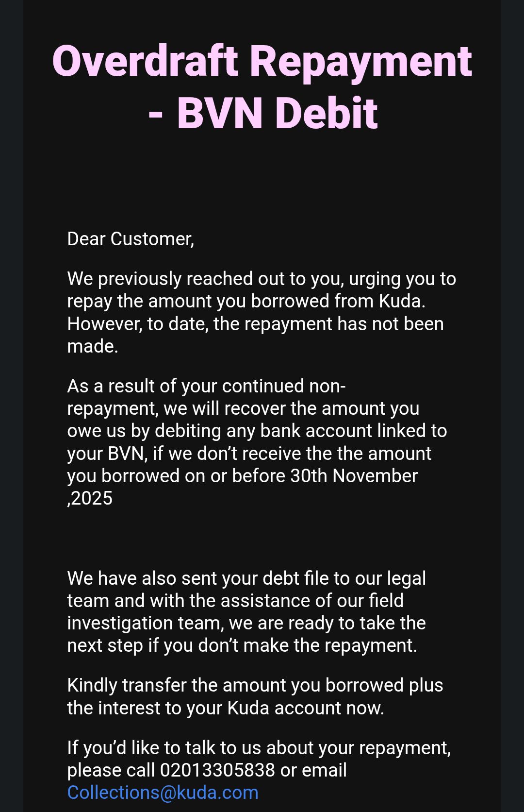Click the ",2025" year text
Viewport: 524px width, 812px height.
(90, 499)
